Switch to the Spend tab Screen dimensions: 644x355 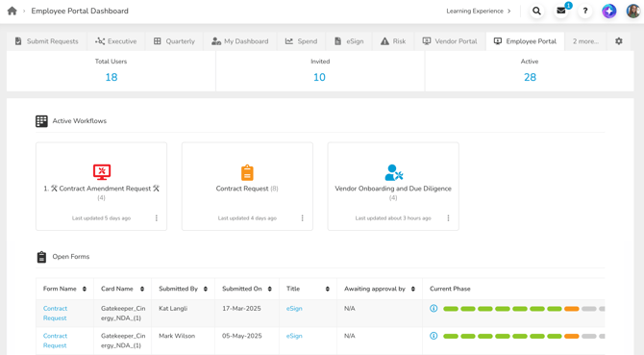[302, 41]
